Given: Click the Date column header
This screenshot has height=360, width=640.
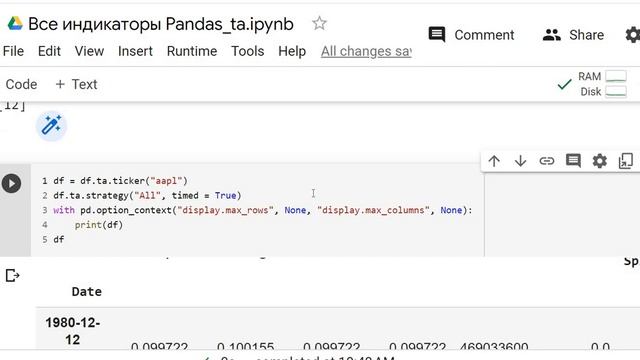Looking at the screenshot, I should pos(87,291).
